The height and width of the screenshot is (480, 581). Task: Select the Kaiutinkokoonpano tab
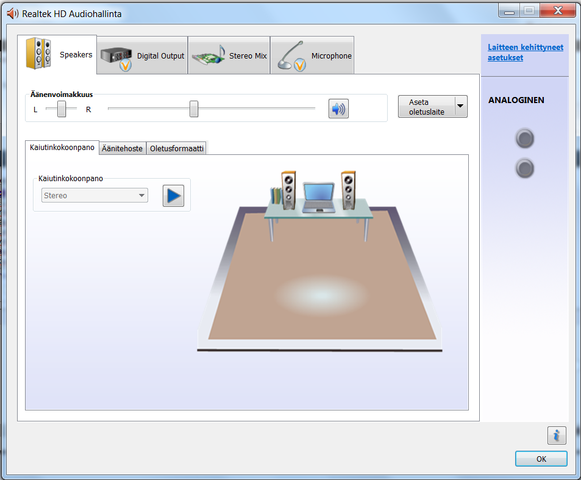(62, 148)
